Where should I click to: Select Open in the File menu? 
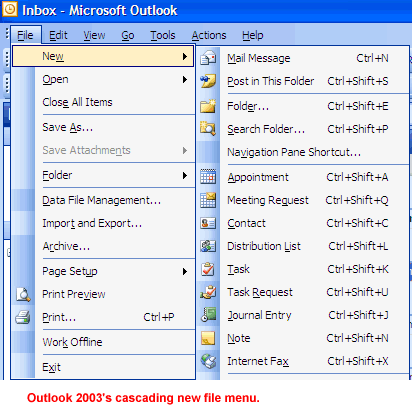(103, 79)
